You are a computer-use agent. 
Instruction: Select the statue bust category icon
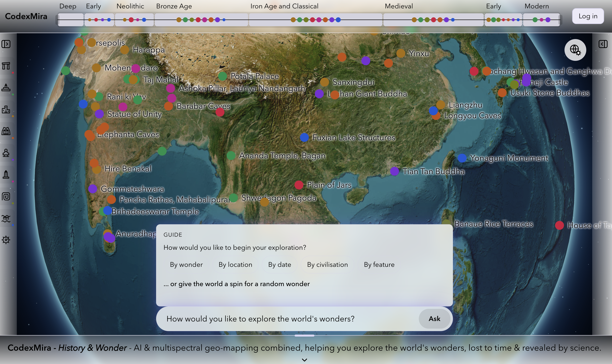click(x=6, y=153)
